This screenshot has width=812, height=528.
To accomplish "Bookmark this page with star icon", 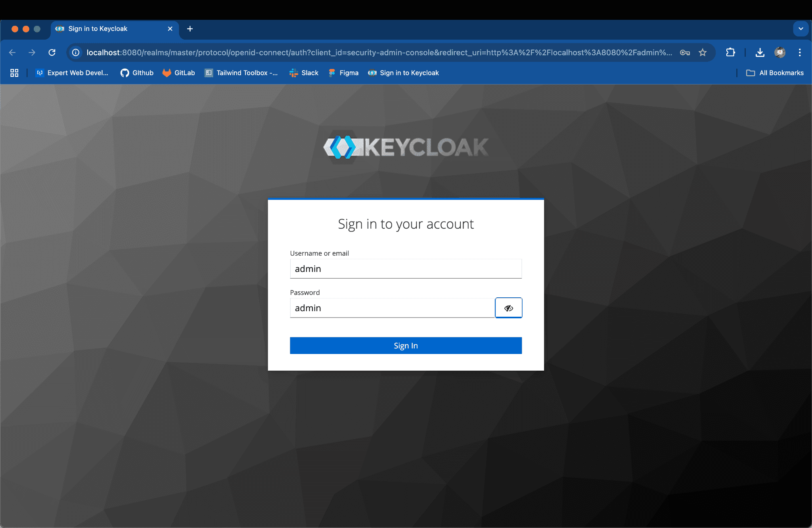I will click(x=703, y=52).
